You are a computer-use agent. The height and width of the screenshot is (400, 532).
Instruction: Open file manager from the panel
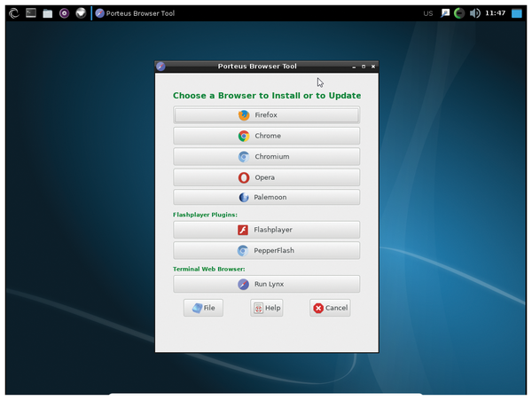tap(48, 13)
